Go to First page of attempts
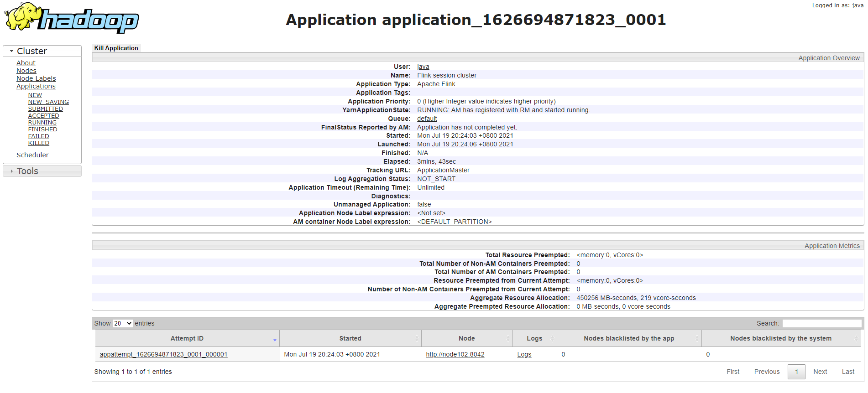868x393 pixels. 733,372
